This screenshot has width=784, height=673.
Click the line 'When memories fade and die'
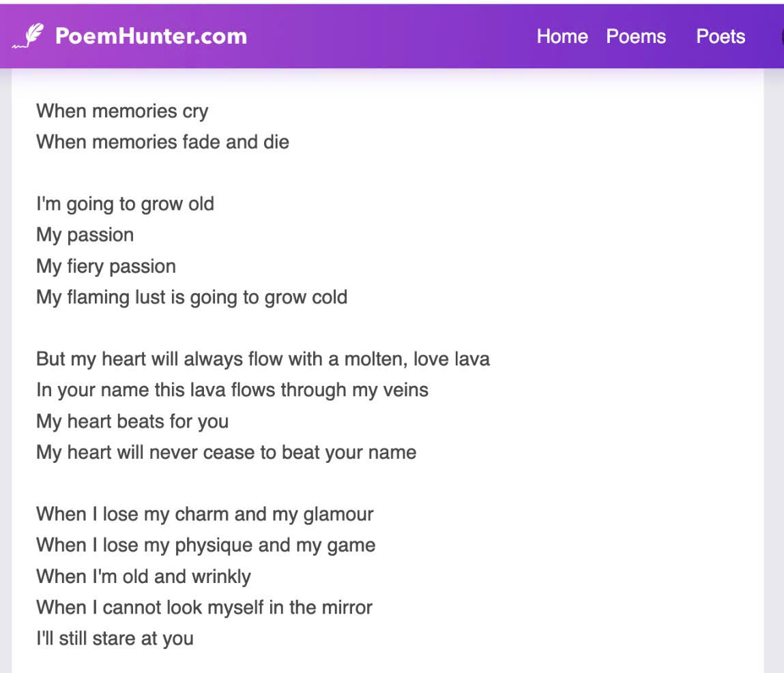[x=162, y=142]
